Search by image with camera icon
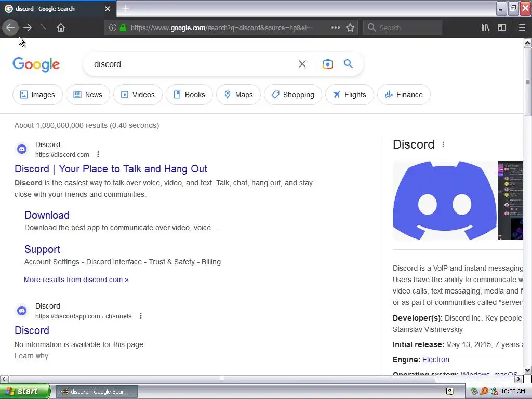 click(x=327, y=64)
